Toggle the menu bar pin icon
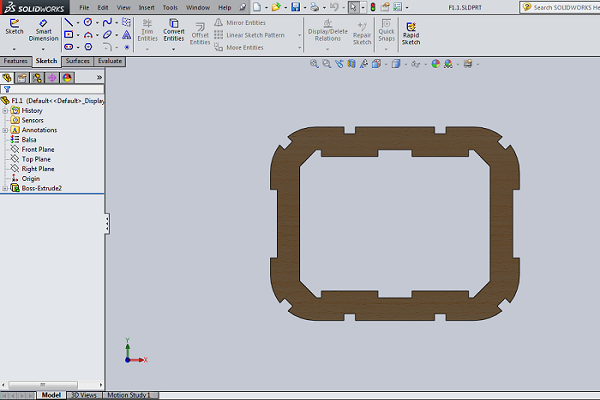The width and height of the screenshot is (600, 400). point(242,7)
